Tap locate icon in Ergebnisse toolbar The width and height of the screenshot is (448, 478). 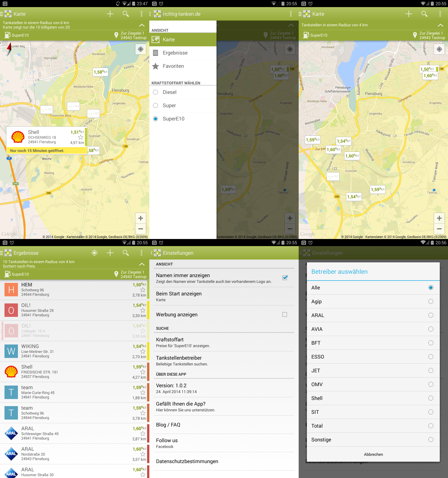click(94, 253)
